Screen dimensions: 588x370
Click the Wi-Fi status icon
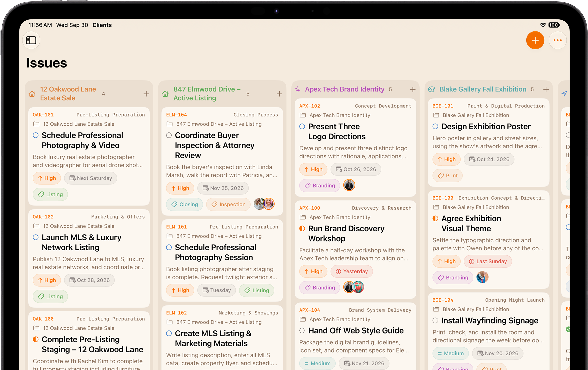coord(543,25)
